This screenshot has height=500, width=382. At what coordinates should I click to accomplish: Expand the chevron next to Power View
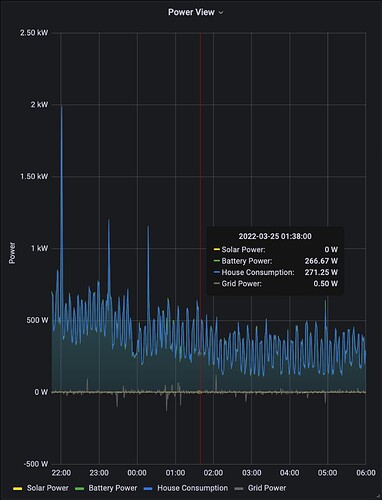coord(221,13)
